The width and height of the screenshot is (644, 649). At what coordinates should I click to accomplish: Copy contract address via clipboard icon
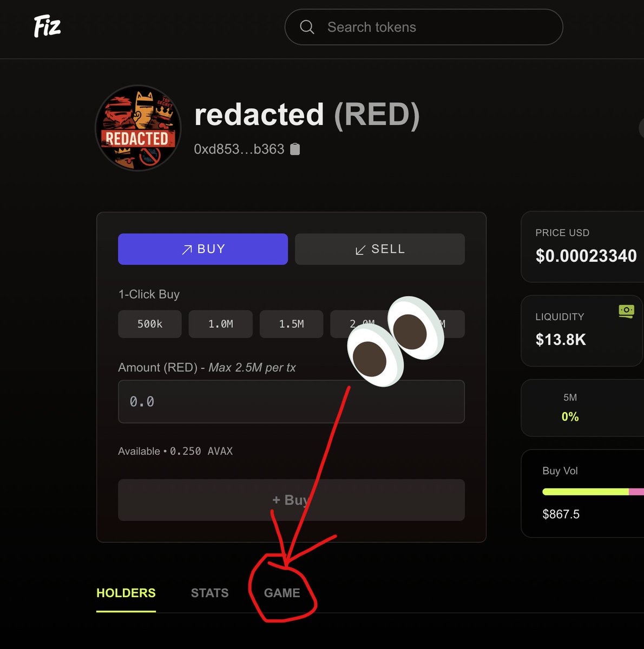[x=295, y=149]
